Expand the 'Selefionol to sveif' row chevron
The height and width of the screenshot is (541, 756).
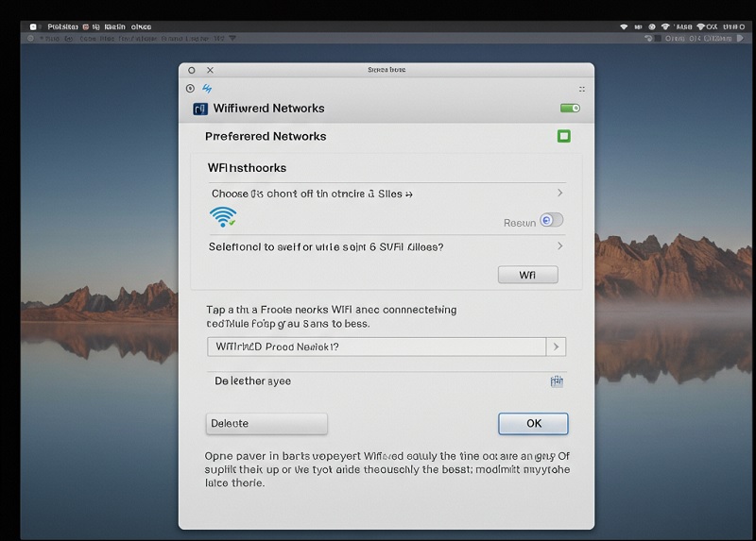(x=559, y=246)
